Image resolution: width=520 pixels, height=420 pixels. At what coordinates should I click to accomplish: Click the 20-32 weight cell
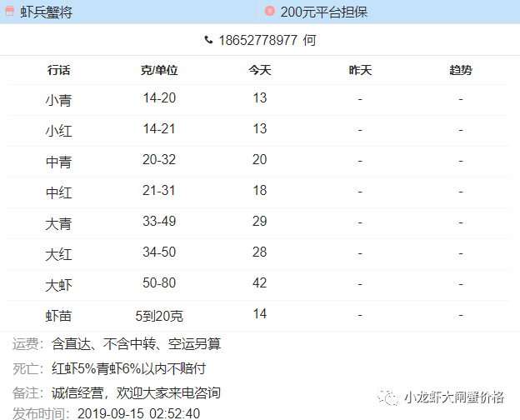(159, 160)
